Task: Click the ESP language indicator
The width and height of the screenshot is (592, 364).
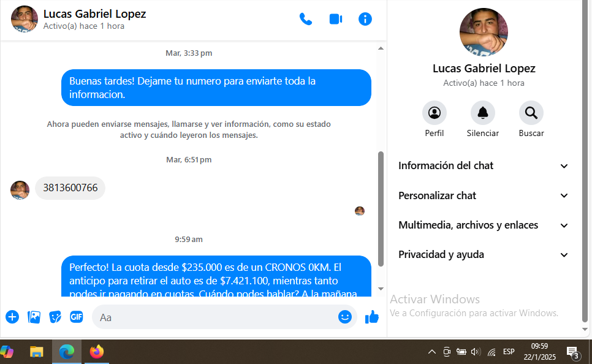Action: [x=509, y=352]
